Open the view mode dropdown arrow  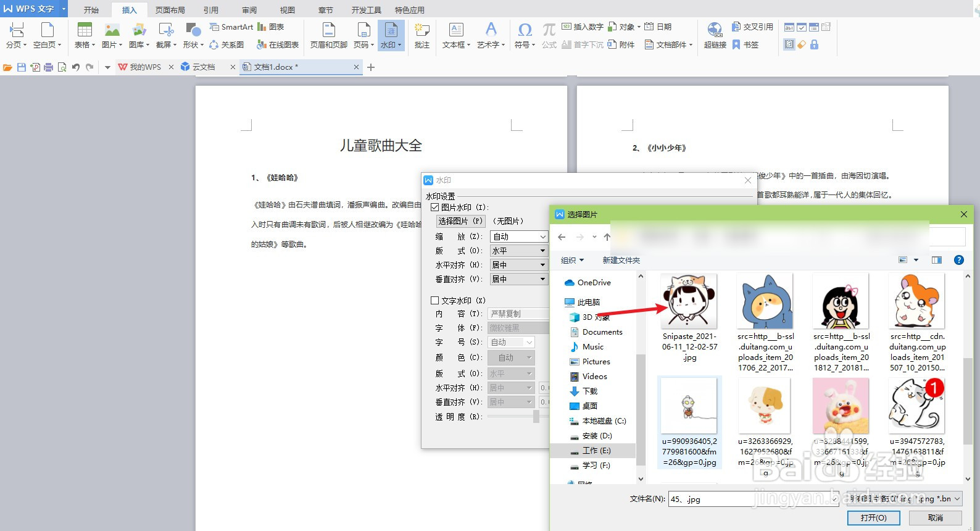(x=916, y=260)
